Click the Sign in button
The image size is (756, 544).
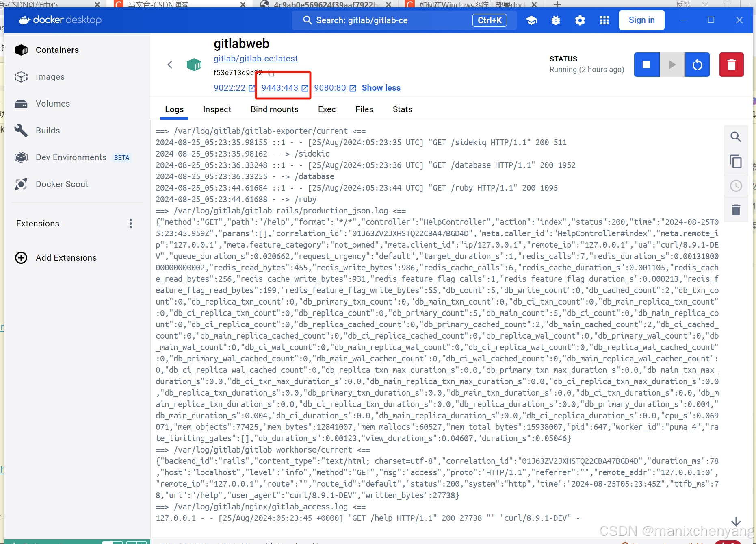pos(641,20)
